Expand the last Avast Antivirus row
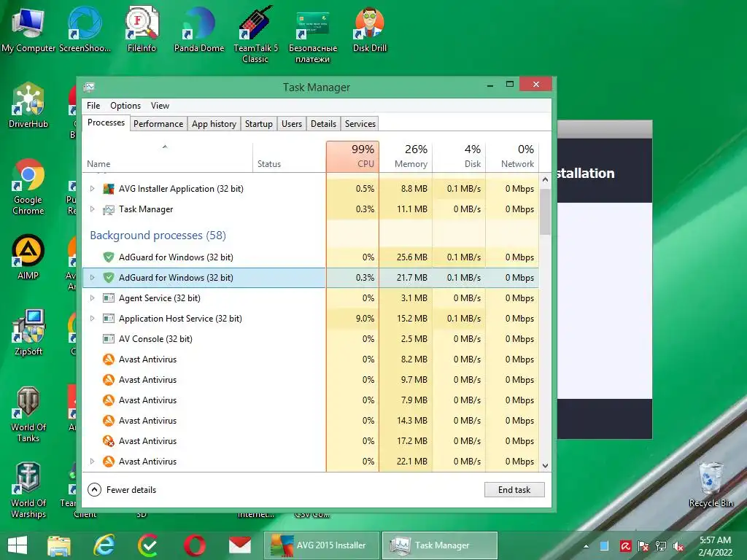 (x=93, y=462)
